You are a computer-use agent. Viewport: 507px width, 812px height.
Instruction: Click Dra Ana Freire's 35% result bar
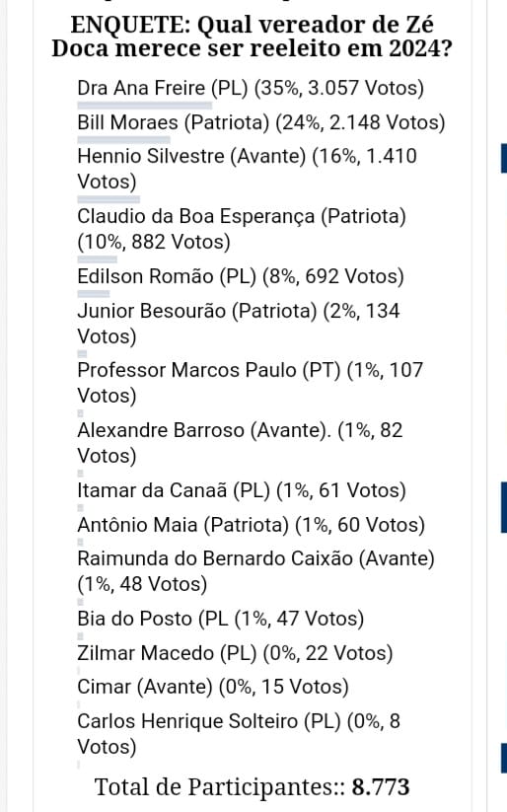tap(144, 106)
